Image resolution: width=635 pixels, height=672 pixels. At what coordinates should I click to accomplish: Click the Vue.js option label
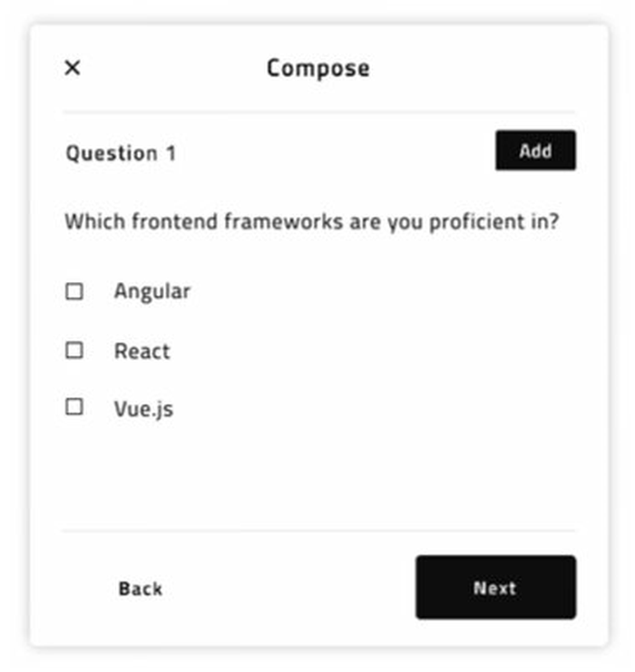pyautogui.click(x=143, y=408)
